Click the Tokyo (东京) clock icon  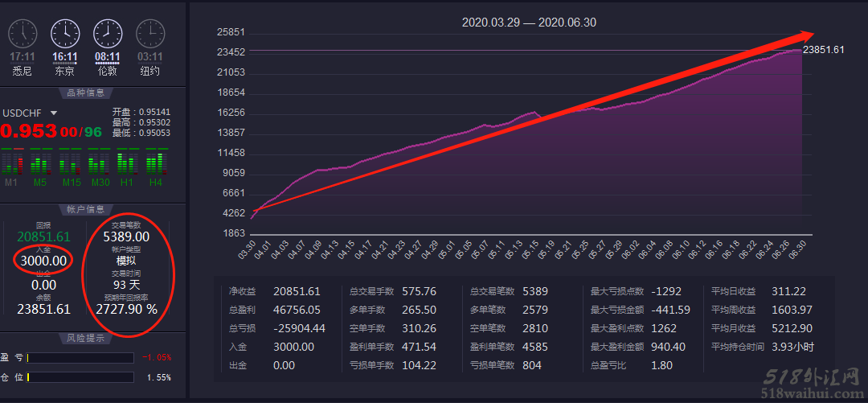pyautogui.click(x=65, y=34)
